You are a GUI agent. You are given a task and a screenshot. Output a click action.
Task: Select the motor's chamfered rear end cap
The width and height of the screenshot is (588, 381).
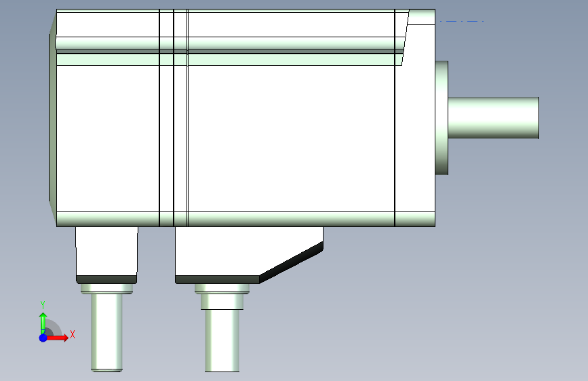pyautogui.click(x=52, y=118)
